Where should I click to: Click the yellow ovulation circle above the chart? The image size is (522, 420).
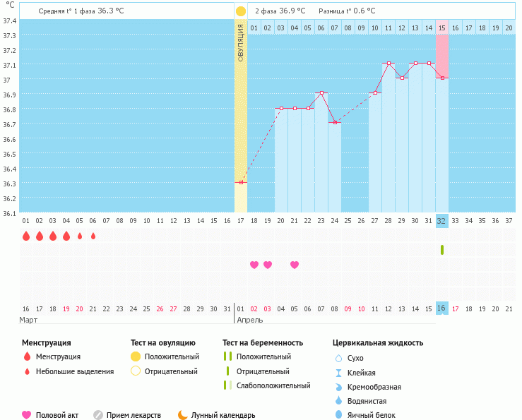[241, 11]
